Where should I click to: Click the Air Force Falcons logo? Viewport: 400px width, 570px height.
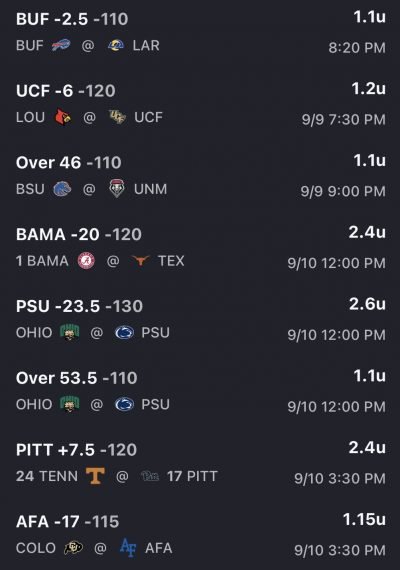128,547
